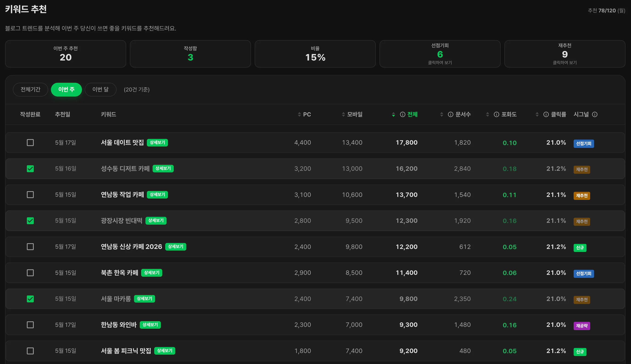The image size is (631, 364).
Task: Click the 재추천 badge on 연남동 작업 카페
Action: pos(582,196)
